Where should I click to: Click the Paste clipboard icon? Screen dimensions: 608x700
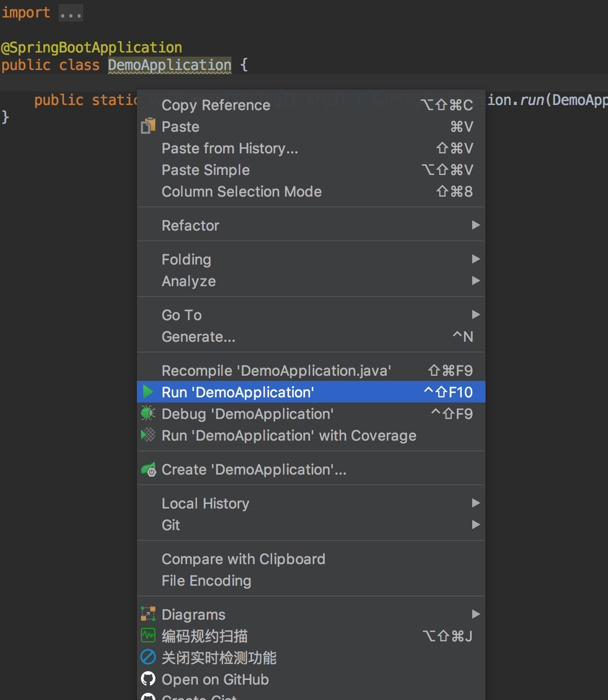[148, 126]
